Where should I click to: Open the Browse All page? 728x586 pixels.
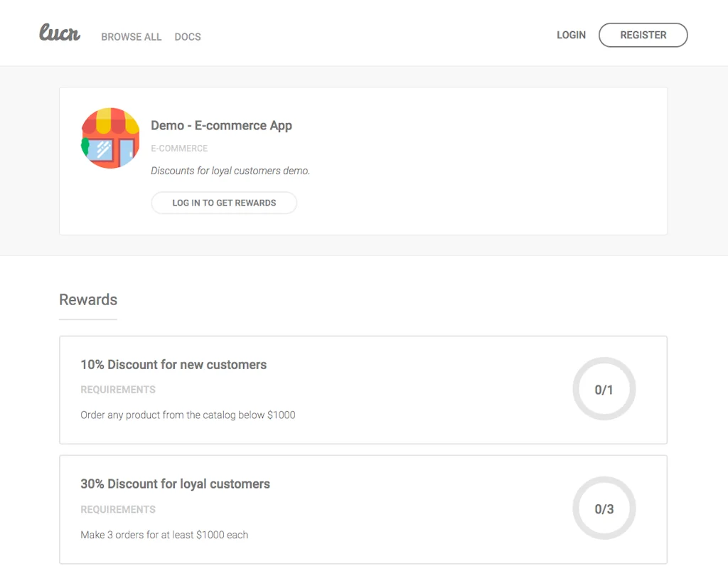pos(132,37)
